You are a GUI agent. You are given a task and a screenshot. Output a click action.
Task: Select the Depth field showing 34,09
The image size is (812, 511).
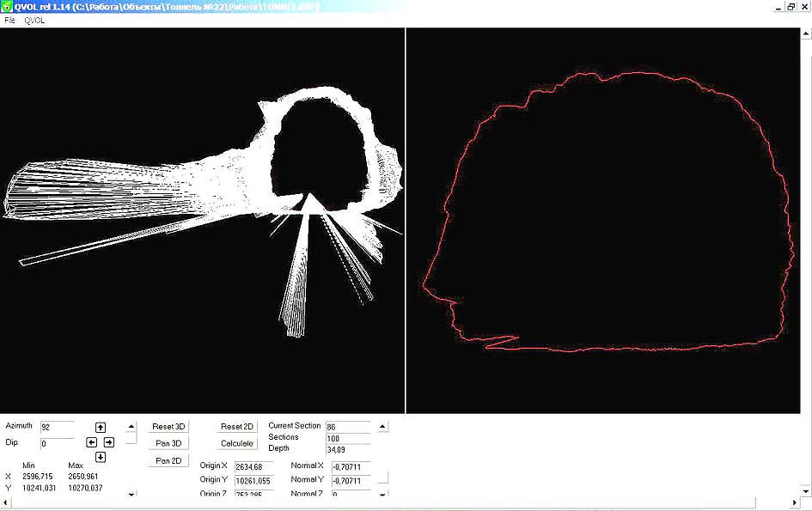click(x=348, y=449)
